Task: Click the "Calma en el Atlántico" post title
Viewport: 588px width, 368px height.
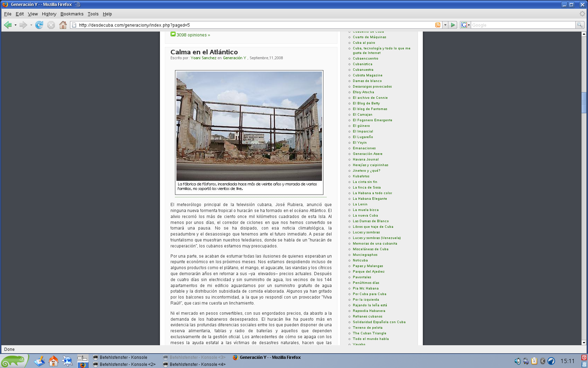Action: pos(204,52)
